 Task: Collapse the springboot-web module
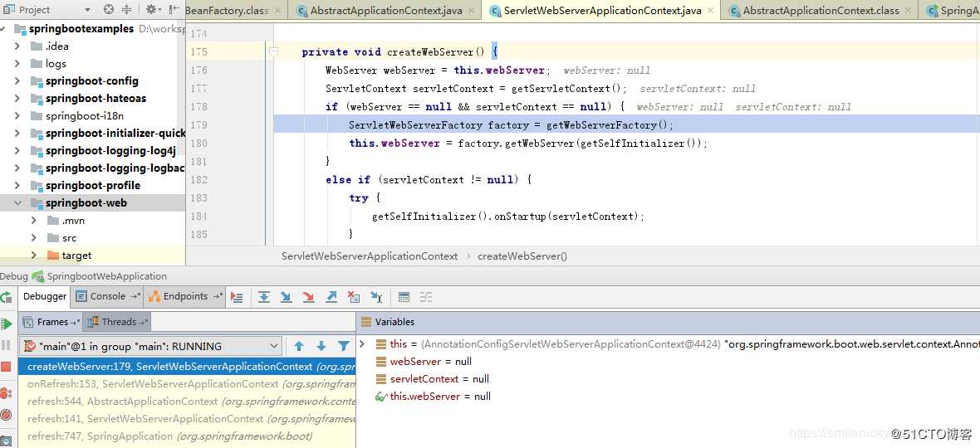coord(17,203)
